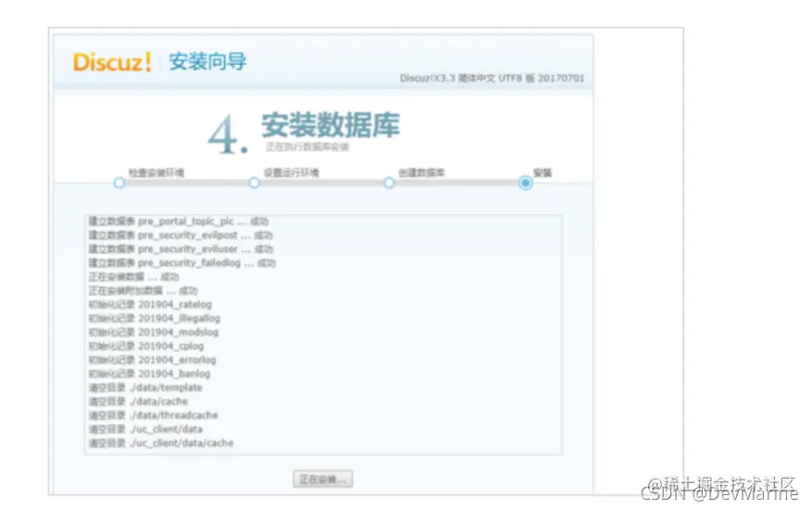
Task: Click the pre_security_evilpost log line
Action: 181,235
